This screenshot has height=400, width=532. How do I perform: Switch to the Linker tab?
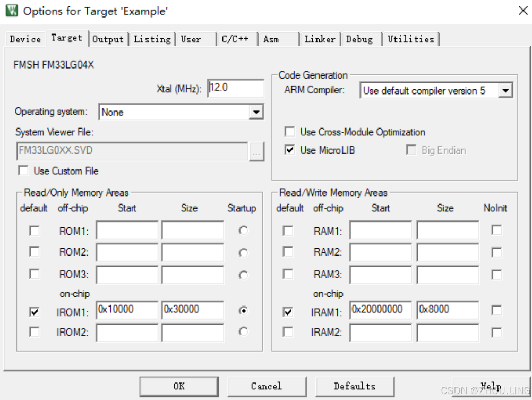point(320,39)
